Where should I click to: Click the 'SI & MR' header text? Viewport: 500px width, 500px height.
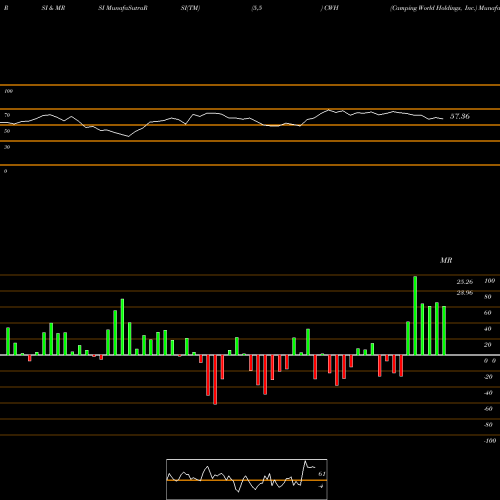click(53, 8)
